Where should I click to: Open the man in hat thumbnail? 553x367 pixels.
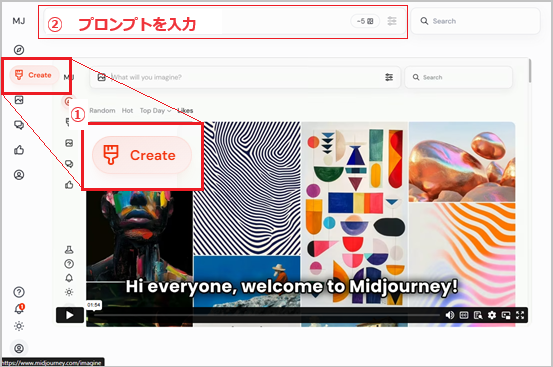point(247,280)
